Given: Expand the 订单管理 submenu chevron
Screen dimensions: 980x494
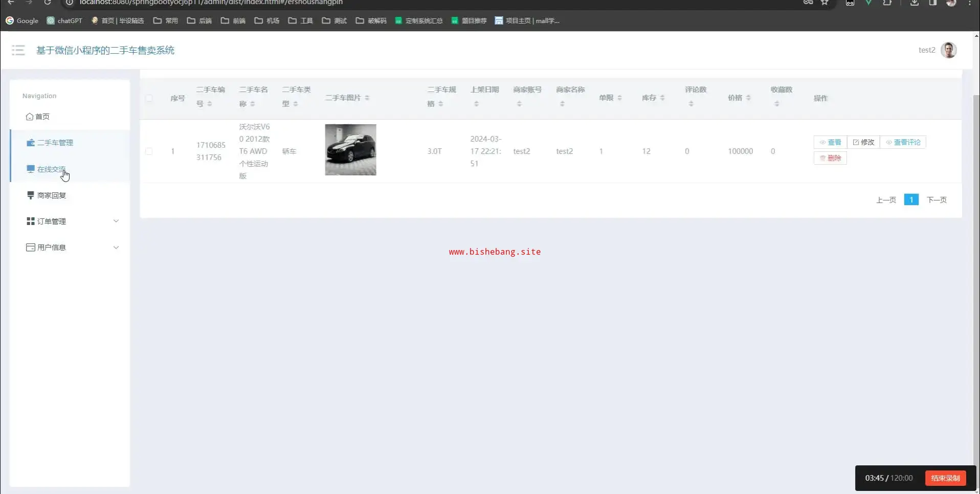Looking at the screenshot, I should 116,221.
